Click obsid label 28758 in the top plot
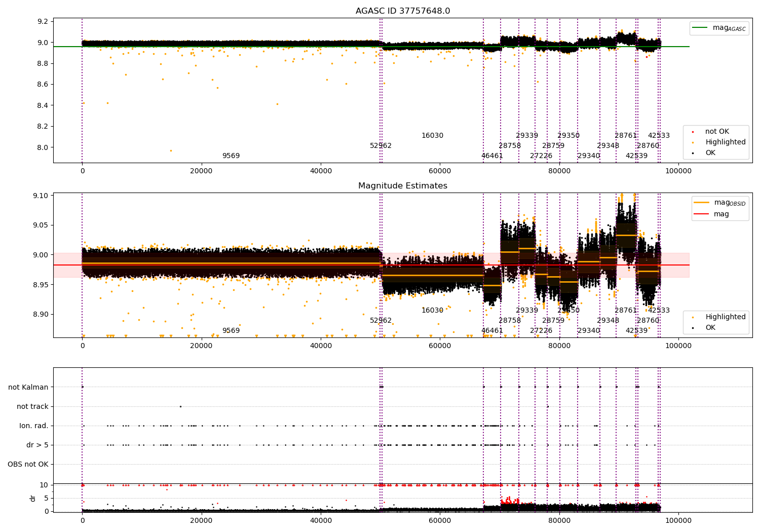The width and height of the screenshot is (760, 532). tap(510, 146)
